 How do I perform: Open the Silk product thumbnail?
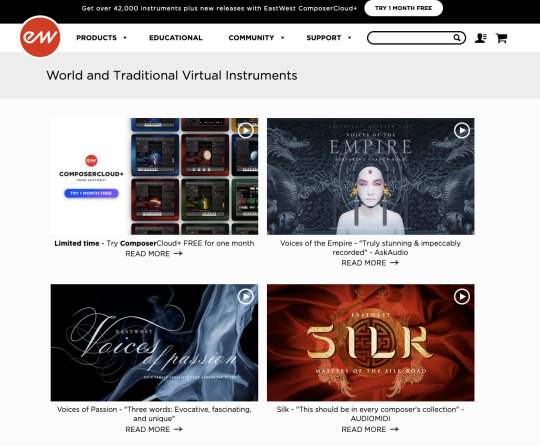click(x=371, y=343)
